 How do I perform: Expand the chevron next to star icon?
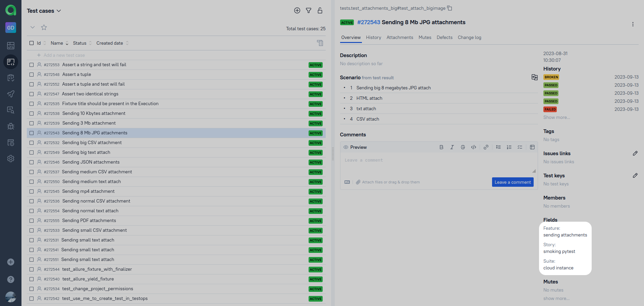[33, 28]
